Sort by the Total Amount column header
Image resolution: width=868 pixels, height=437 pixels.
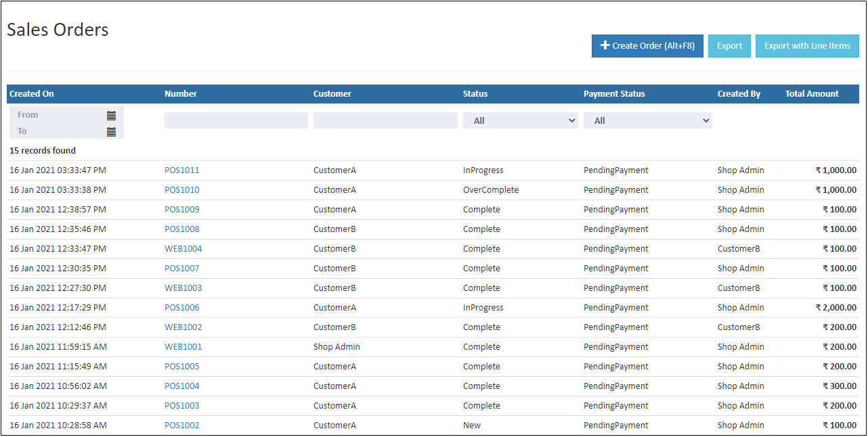coord(811,93)
